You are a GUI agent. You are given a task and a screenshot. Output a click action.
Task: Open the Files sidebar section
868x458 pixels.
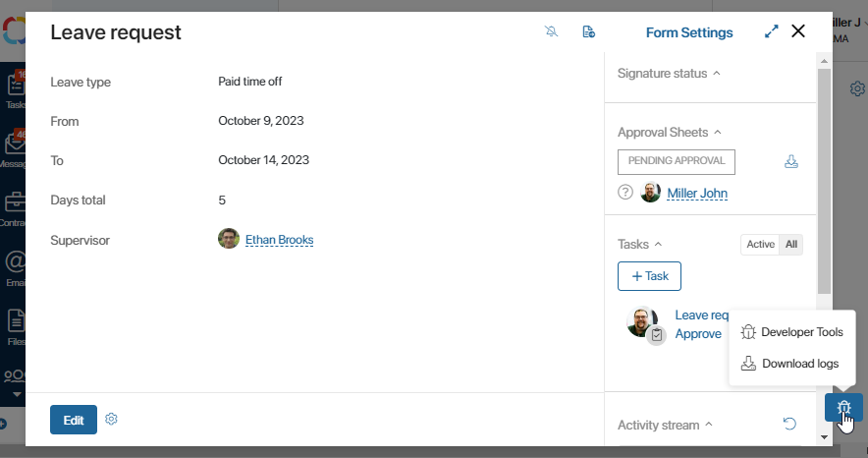(x=15, y=326)
